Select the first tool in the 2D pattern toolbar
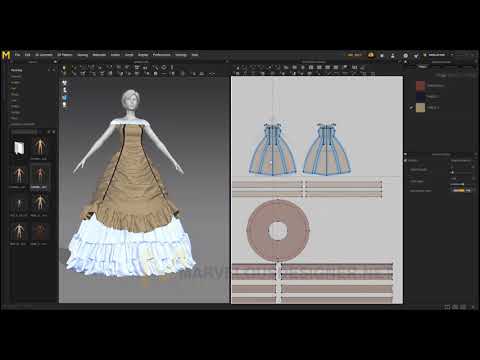The width and height of the screenshot is (480, 360). [x=237, y=68]
